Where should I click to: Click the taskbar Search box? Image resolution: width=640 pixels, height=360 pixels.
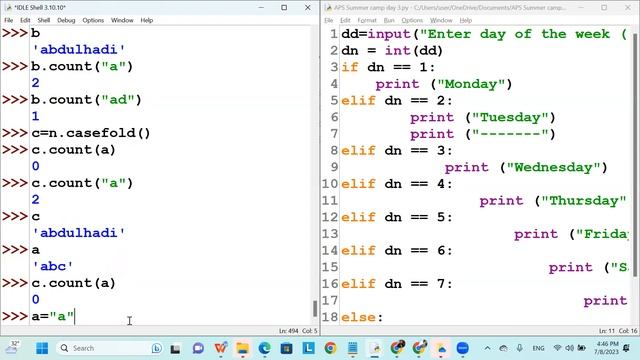[109, 348]
